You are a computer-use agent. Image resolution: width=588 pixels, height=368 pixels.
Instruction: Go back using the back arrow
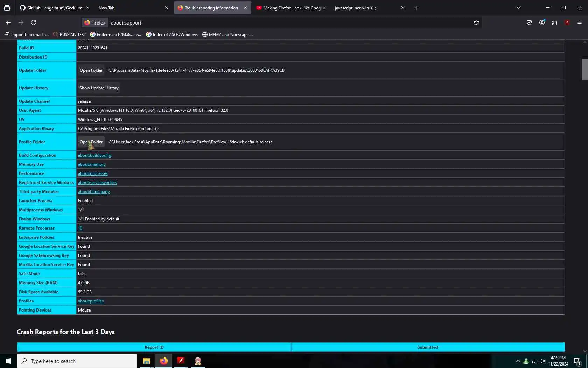8,22
